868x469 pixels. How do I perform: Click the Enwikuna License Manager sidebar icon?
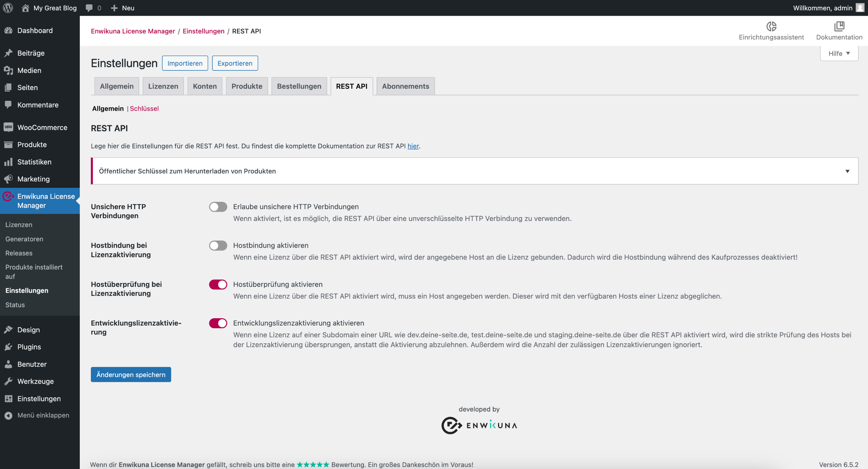click(8, 196)
